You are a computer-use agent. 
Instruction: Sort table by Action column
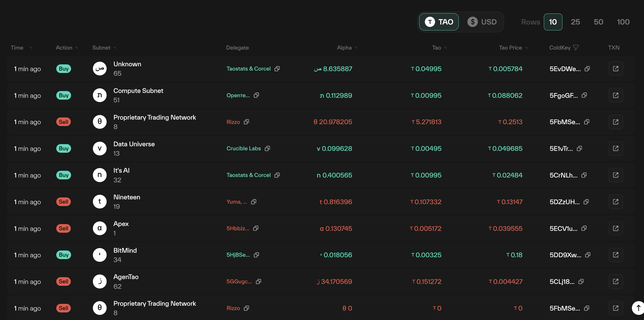pyautogui.click(x=66, y=48)
